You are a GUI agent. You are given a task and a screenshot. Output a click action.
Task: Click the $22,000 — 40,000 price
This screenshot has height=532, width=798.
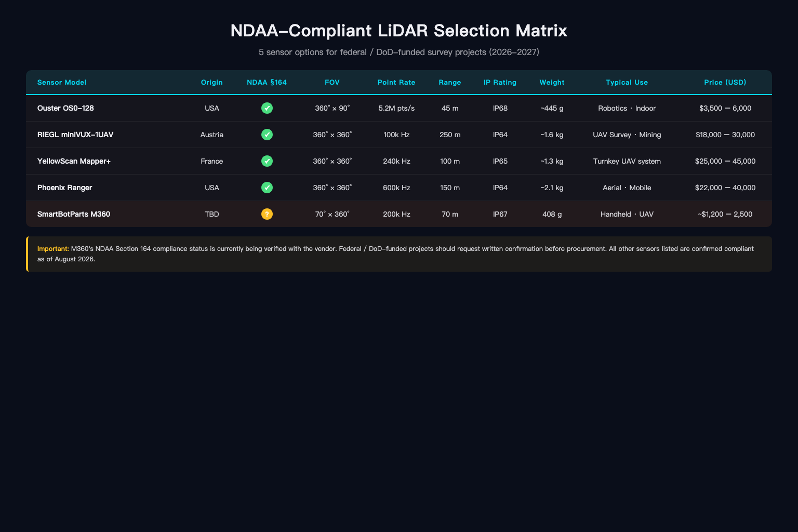725,188
